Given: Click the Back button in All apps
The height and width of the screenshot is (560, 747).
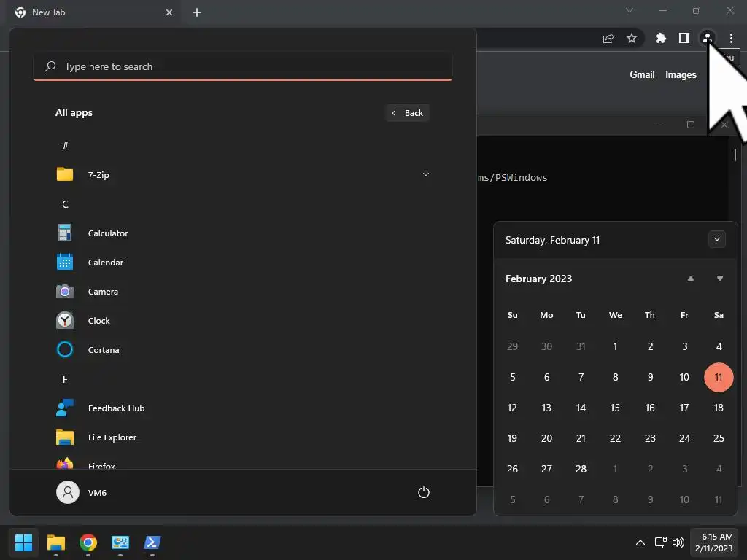Looking at the screenshot, I should pyautogui.click(x=407, y=113).
